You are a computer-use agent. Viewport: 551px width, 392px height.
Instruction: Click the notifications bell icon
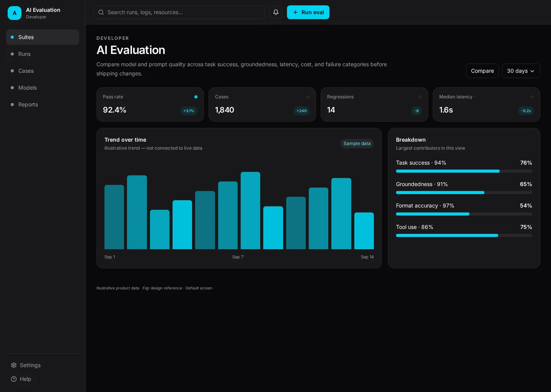[276, 12]
